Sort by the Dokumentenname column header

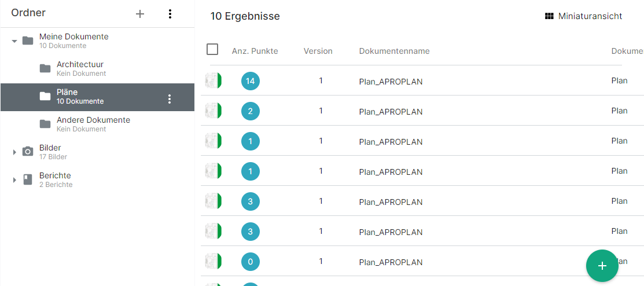click(394, 51)
